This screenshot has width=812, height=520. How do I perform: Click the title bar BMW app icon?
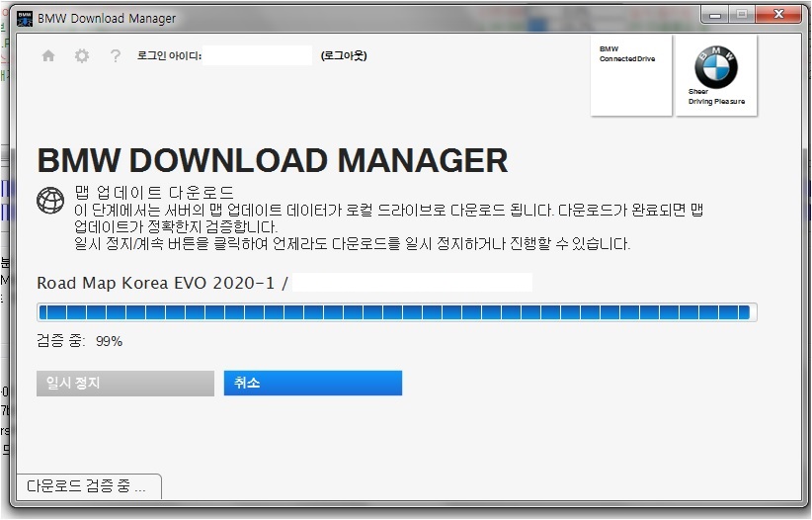(25, 18)
